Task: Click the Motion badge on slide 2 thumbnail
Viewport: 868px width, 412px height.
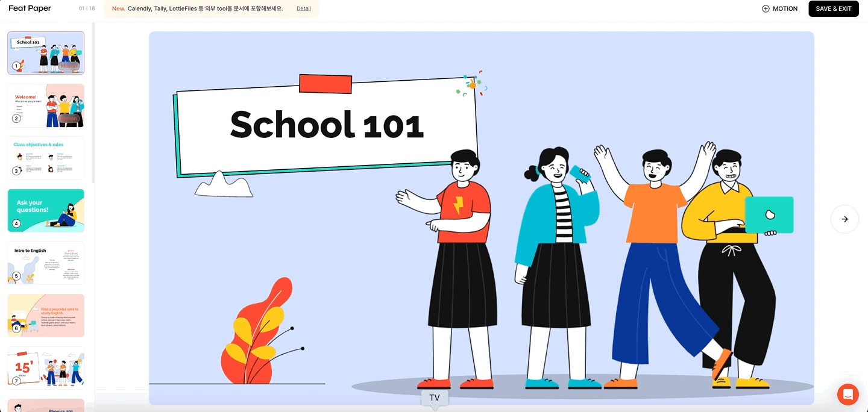Action: tap(69, 118)
